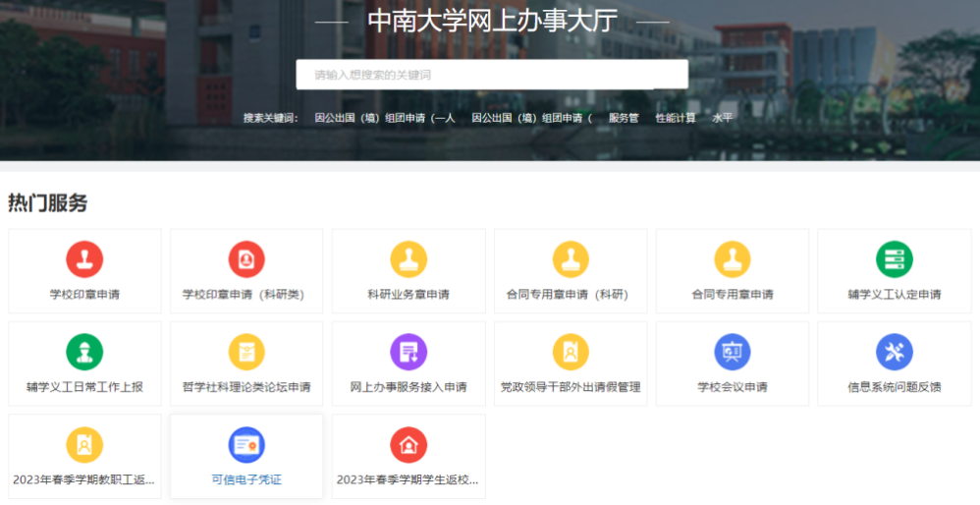Viewport: 980px width, 505px height.
Task: Open the wrench icon for 信息系统问题反馈
Action: click(895, 352)
